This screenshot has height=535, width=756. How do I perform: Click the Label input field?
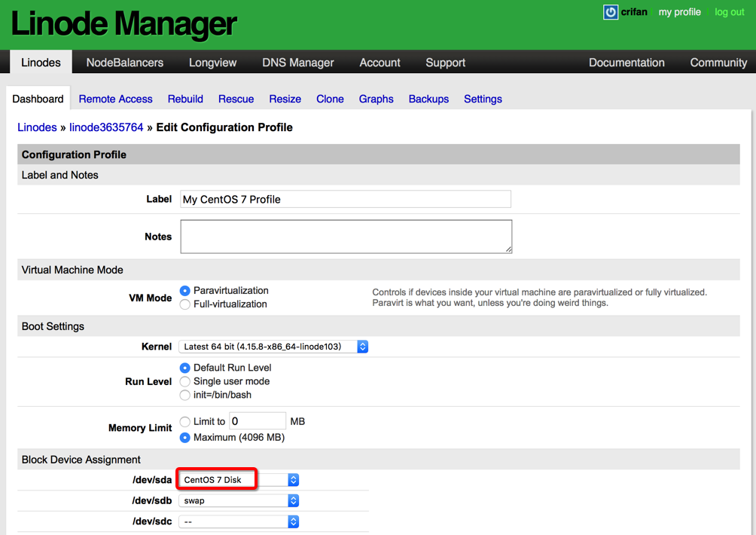click(345, 199)
